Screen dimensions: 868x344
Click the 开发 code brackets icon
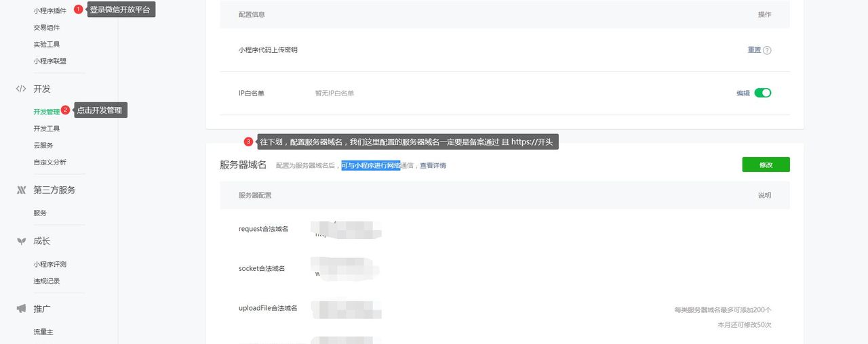tap(21, 89)
